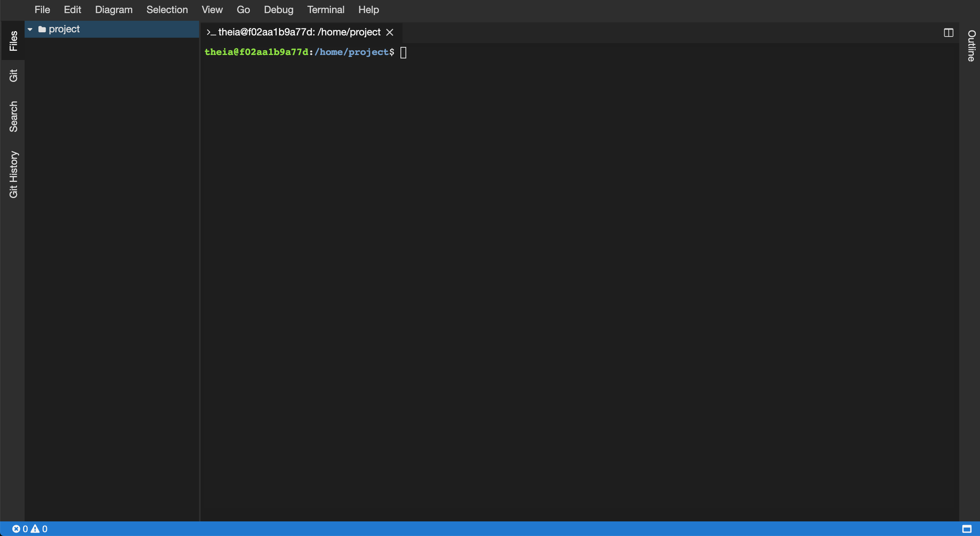The image size is (980, 536).
Task: Toggle bottom panel icon in status bar
Action: click(967, 529)
